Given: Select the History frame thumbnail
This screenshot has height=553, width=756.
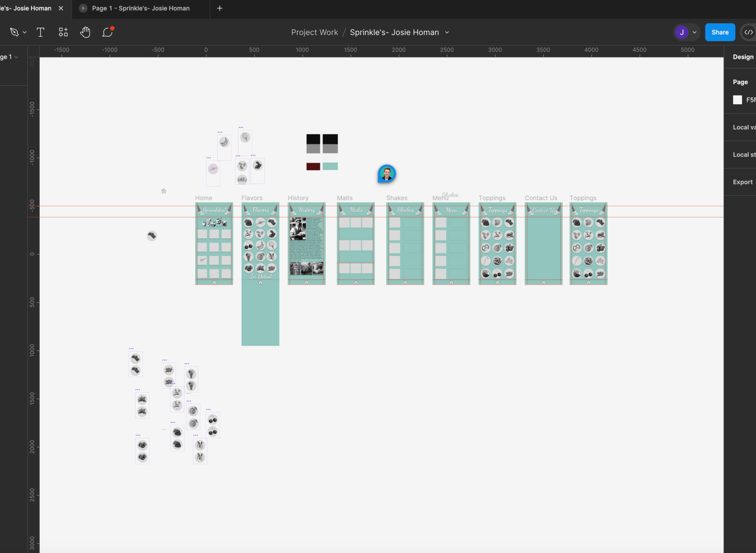Looking at the screenshot, I should click(306, 244).
